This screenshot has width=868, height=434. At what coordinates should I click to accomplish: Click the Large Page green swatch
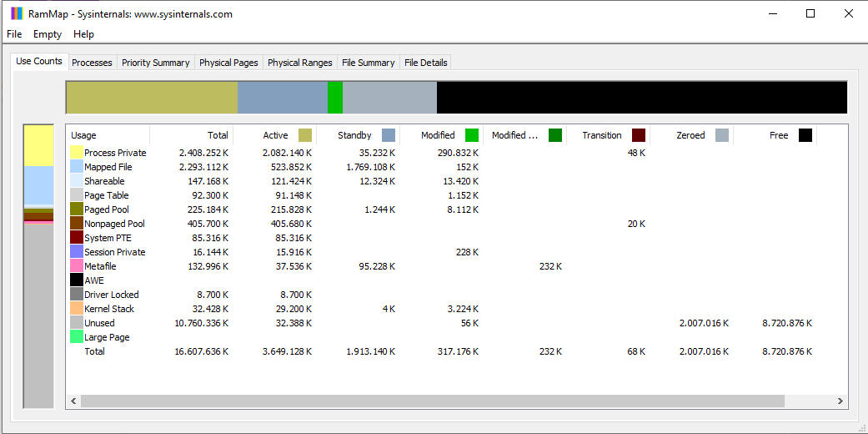coord(77,337)
